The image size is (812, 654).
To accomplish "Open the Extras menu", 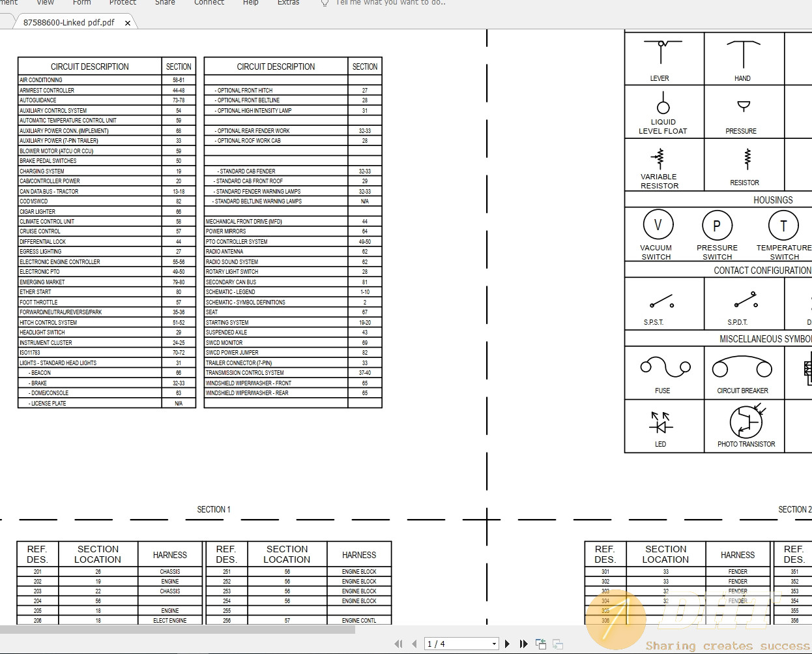I will [288, 3].
